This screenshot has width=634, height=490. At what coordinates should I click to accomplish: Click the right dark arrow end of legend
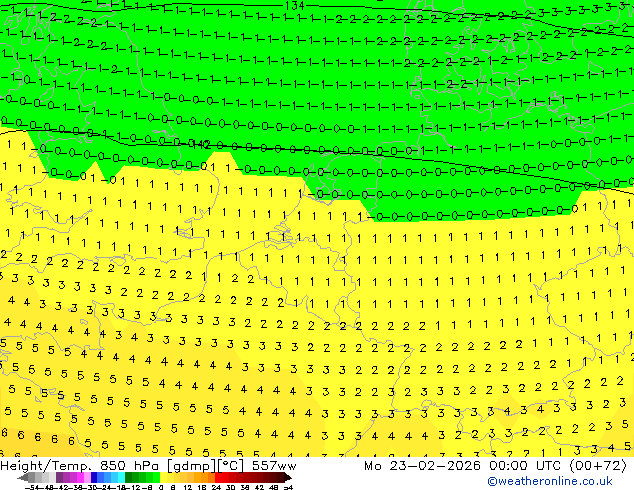click(x=288, y=478)
